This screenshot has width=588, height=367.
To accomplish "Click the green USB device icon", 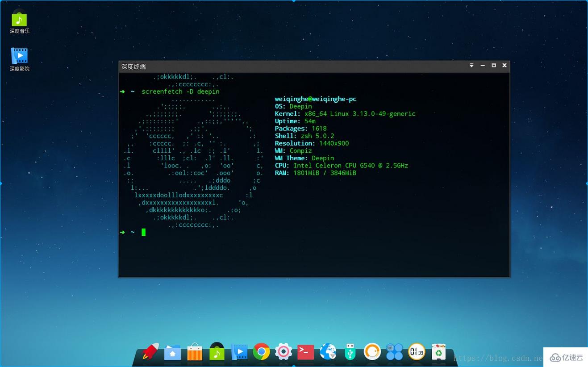I will tap(350, 352).
